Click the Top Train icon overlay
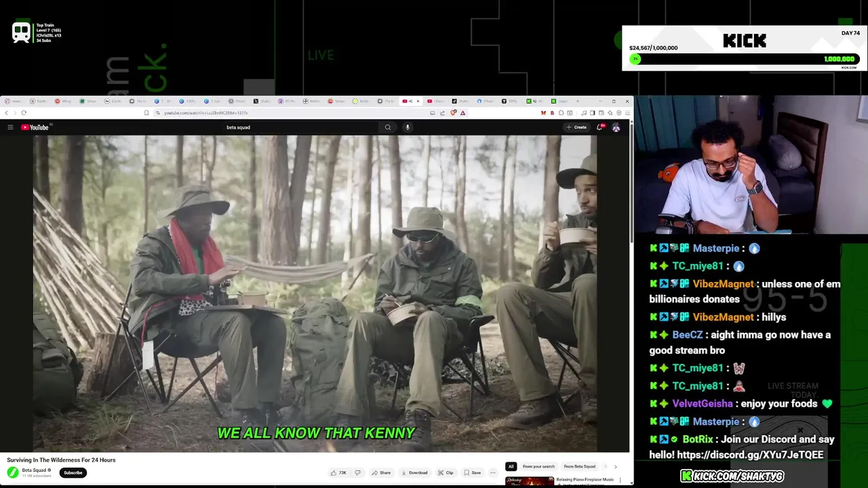The image size is (868, 488). coord(21,33)
